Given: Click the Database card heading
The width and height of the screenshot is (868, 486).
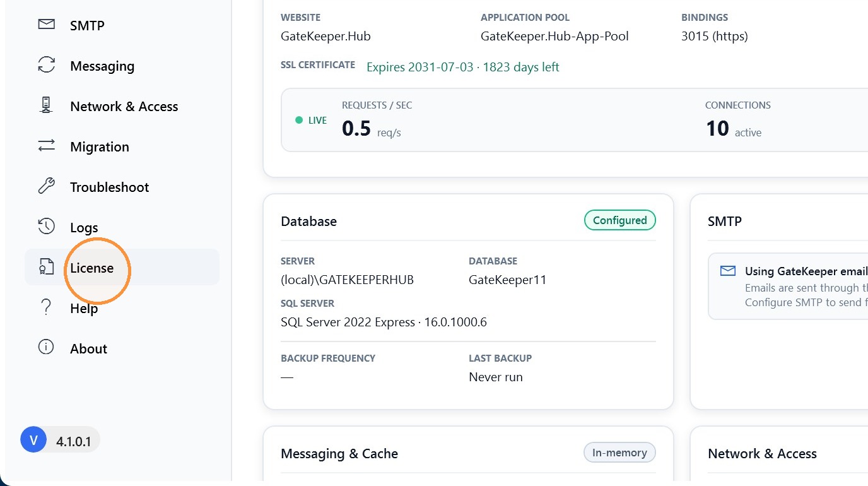Looking at the screenshot, I should (309, 221).
